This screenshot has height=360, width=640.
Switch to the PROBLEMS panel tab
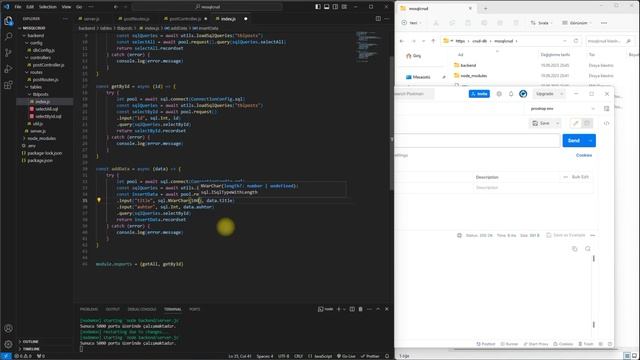[89, 309]
